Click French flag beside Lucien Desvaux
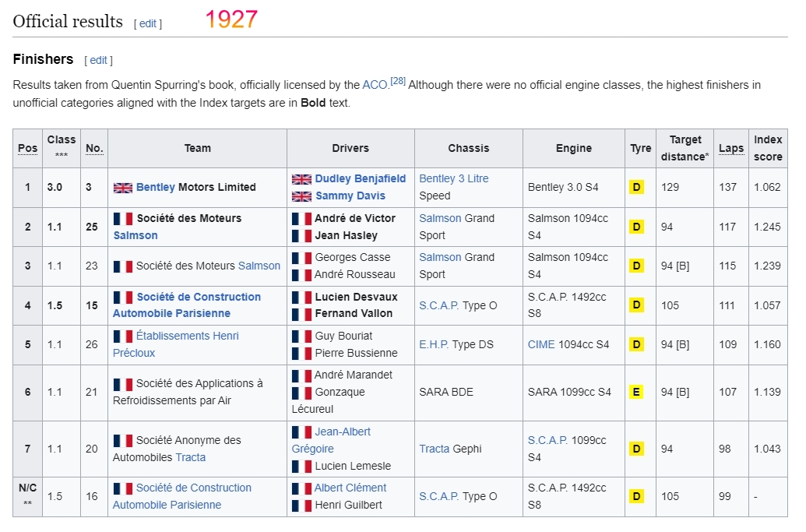Image resolution: width=806 pixels, height=532 pixels. click(301, 298)
